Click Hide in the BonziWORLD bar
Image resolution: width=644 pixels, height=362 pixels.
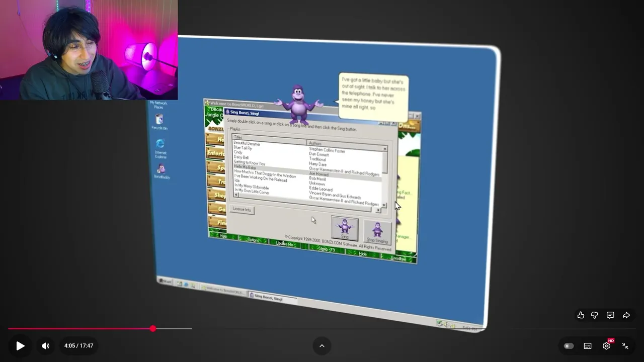(x=363, y=254)
